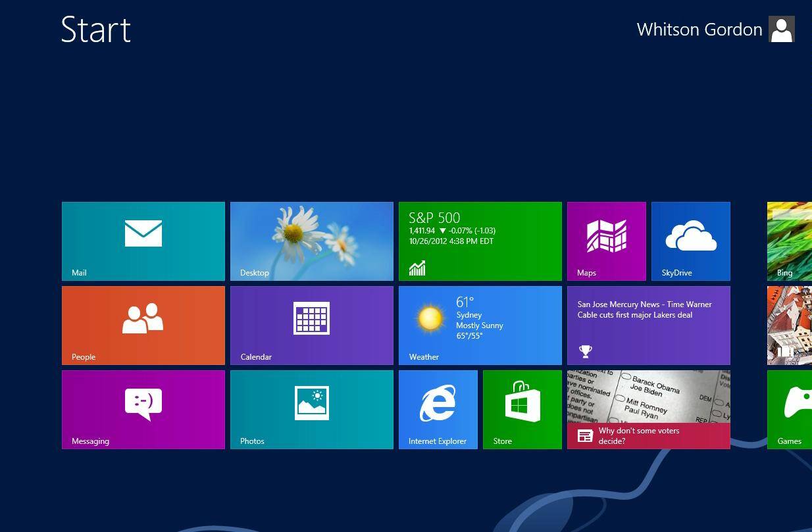
Task: Open the SkyDrive cloud tile
Action: (x=690, y=241)
